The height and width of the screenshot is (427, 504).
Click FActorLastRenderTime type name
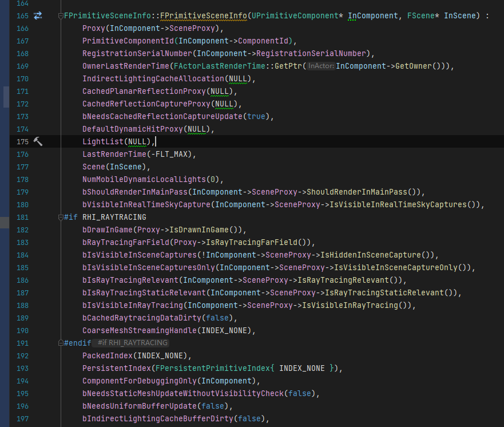(220, 66)
